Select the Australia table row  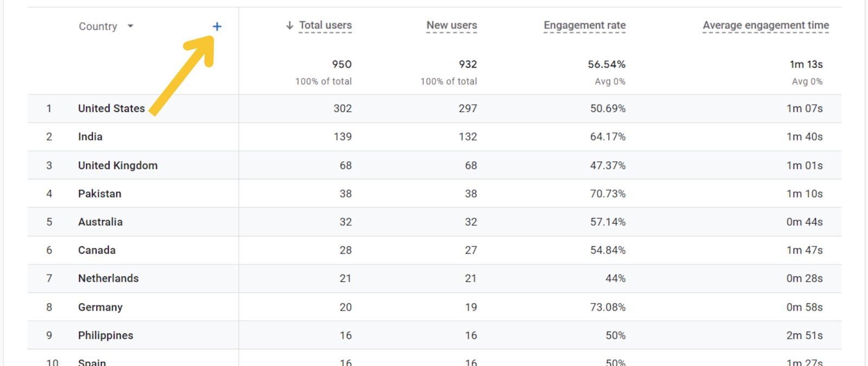point(100,222)
